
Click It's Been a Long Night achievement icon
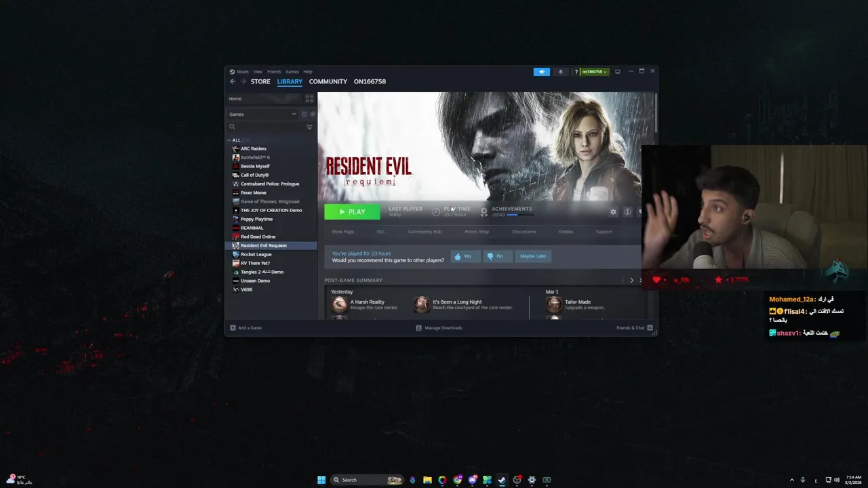[x=422, y=304]
